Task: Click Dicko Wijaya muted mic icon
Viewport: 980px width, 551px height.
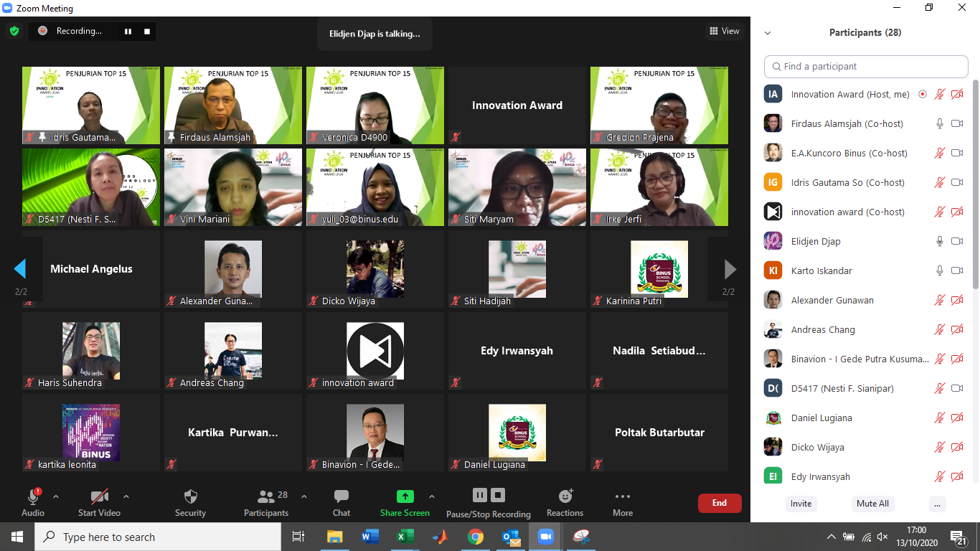Action: (x=940, y=447)
